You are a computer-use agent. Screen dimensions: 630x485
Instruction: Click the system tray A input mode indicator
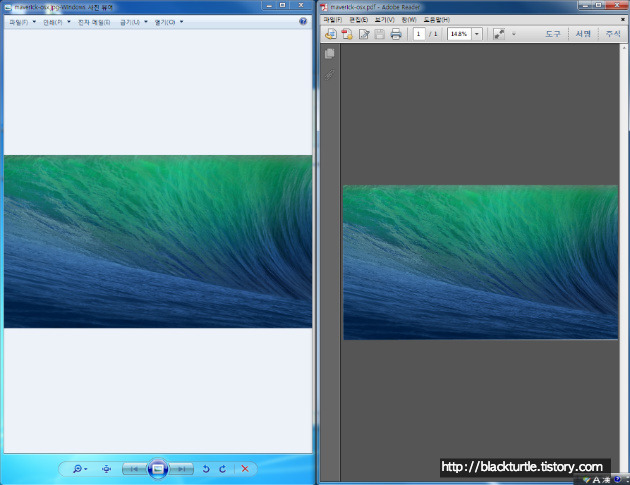click(597, 480)
